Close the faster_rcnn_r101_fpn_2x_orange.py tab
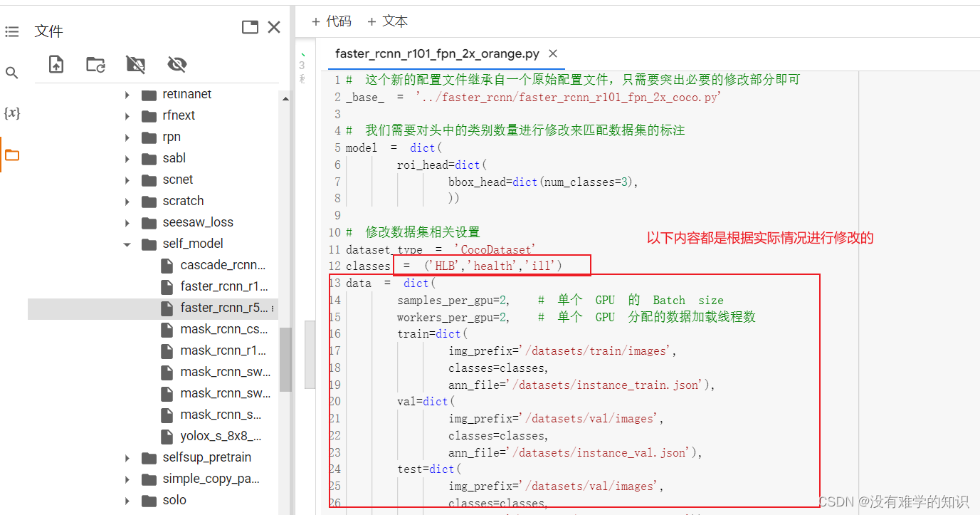Screen dimensions: 980x515 (x=553, y=53)
